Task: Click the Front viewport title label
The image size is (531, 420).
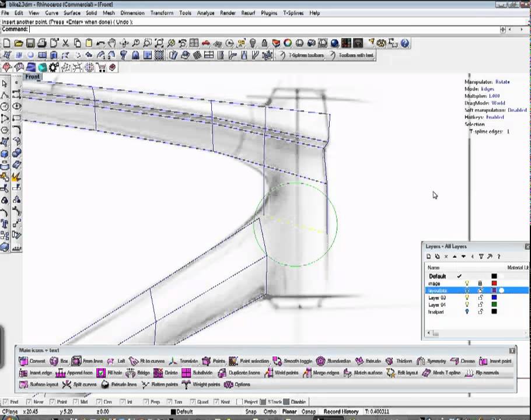Action: click(33, 77)
